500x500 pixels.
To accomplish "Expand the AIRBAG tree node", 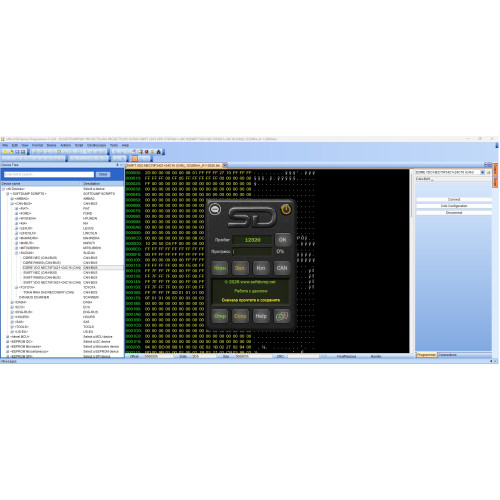I will 12,199.
